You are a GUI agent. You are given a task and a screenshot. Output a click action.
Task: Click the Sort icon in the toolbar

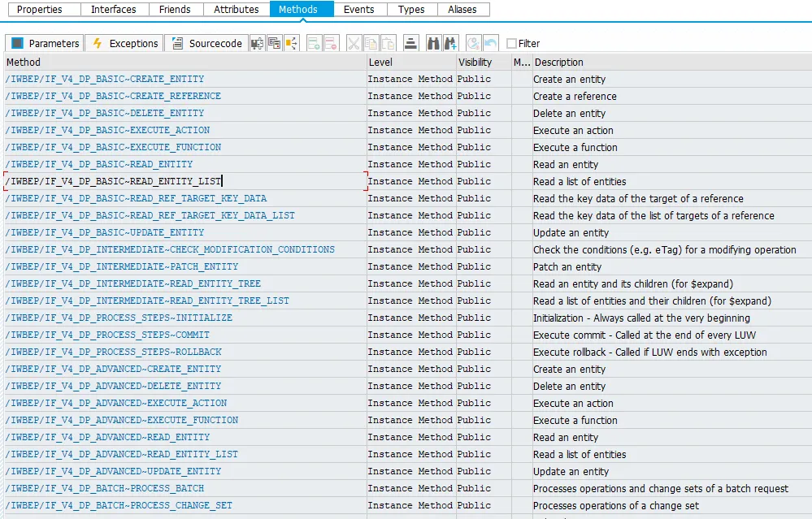click(410, 43)
